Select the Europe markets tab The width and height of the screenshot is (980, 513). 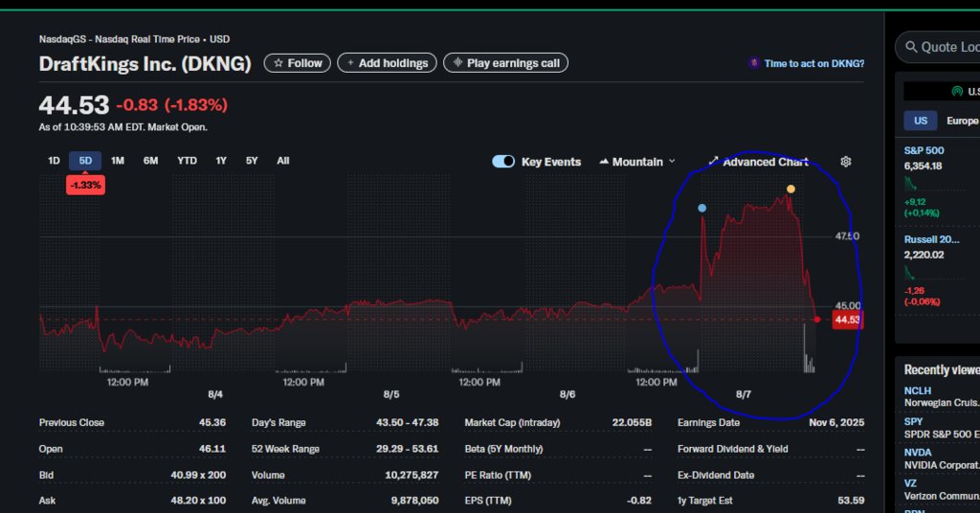point(962,121)
